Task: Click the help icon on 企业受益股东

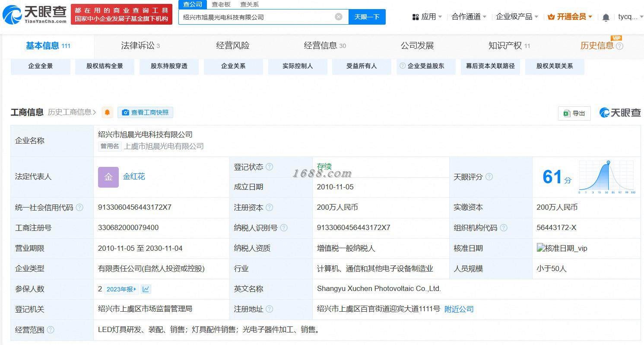Action: pyautogui.click(x=403, y=66)
